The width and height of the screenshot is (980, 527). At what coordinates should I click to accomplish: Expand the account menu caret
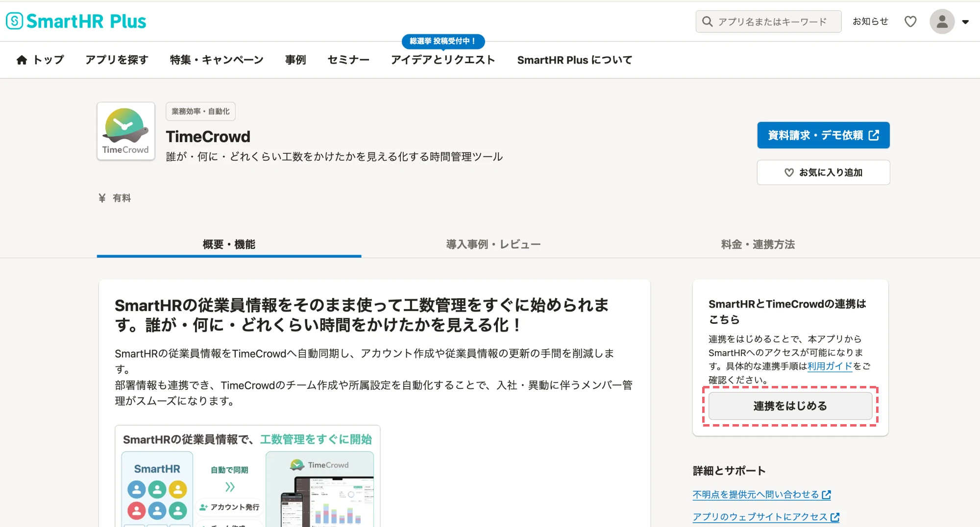965,22
